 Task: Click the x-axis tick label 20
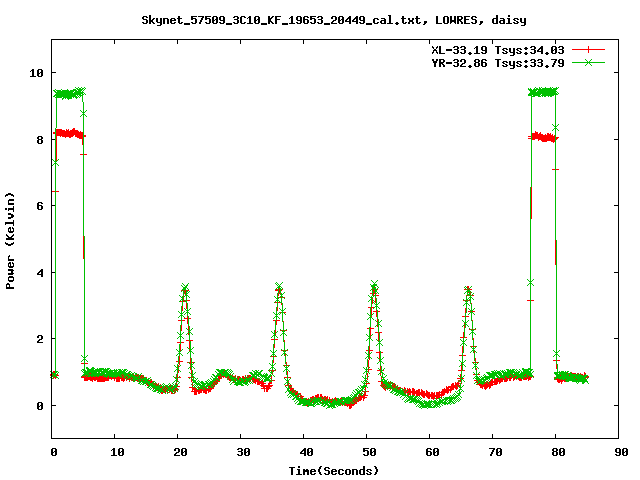pyautogui.click(x=180, y=452)
